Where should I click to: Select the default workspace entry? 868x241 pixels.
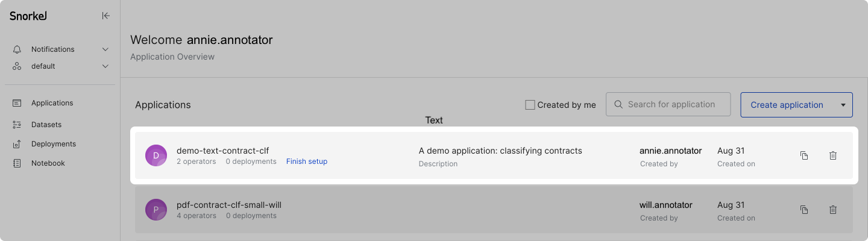pyautogui.click(x=43, y=66)
